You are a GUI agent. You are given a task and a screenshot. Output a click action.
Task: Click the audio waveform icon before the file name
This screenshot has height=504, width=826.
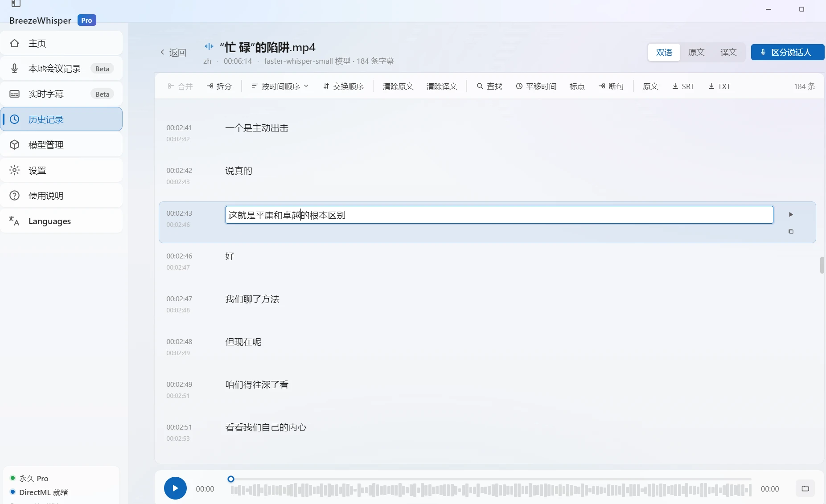click(x=209, y=46)
